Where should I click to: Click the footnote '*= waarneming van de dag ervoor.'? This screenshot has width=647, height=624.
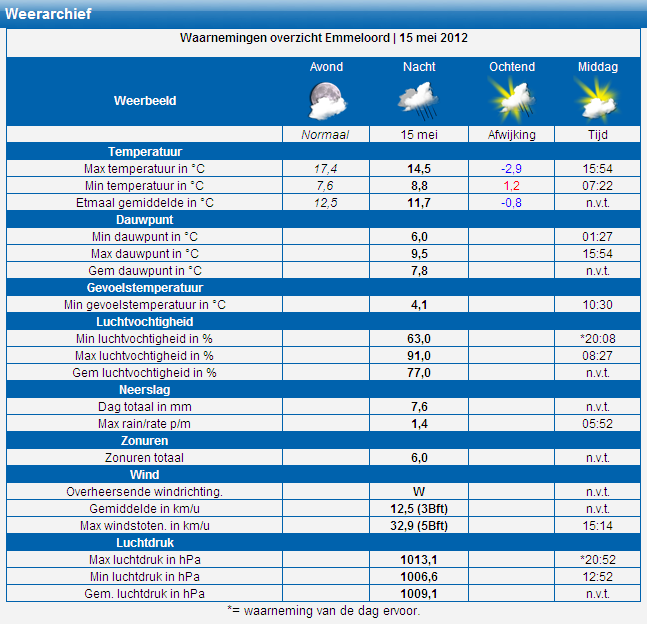[x=324, y=611]
